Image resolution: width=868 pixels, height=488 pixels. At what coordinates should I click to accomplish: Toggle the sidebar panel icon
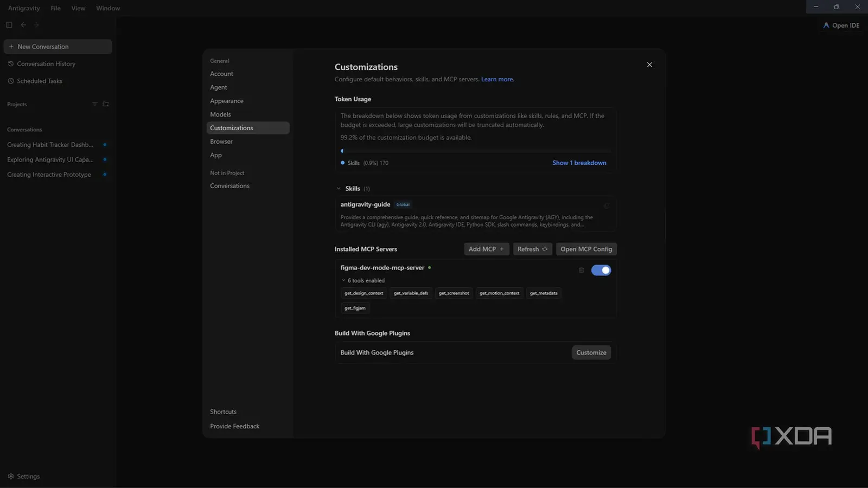(9, 25)
